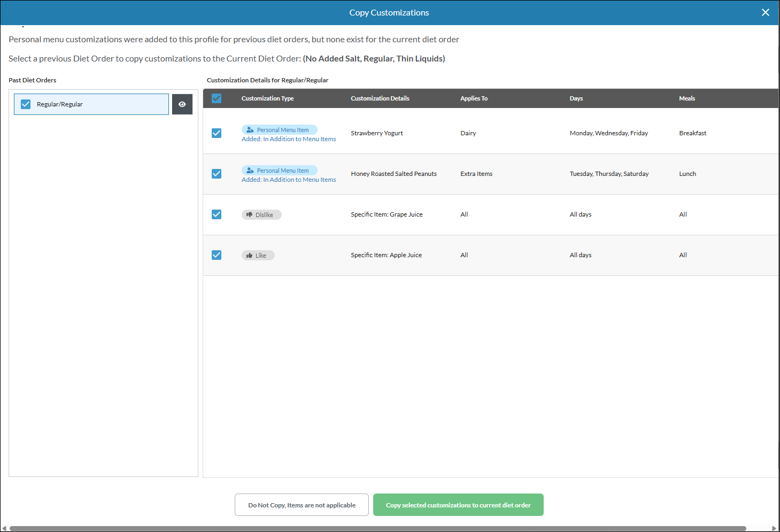This screenshot has height=532, width=780.
Task: Click the left scroll arrow of horizontal scrollbar
Action: 4,528
